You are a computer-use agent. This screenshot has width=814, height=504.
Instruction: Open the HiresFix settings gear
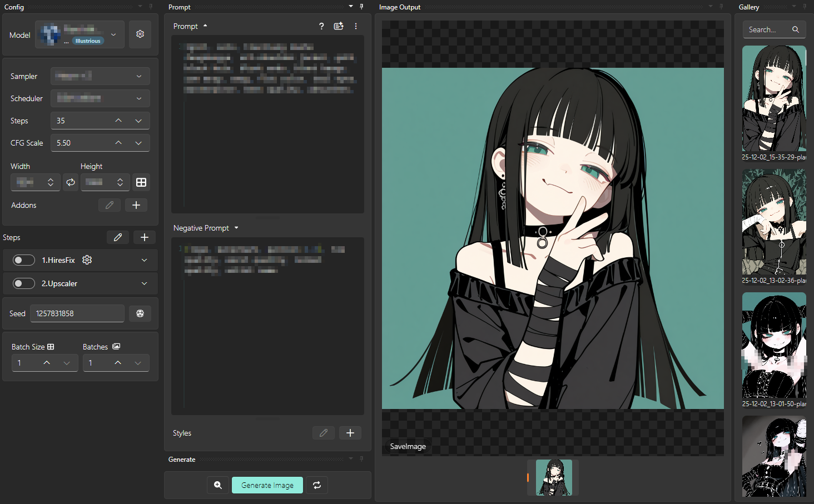coord(87,260)
